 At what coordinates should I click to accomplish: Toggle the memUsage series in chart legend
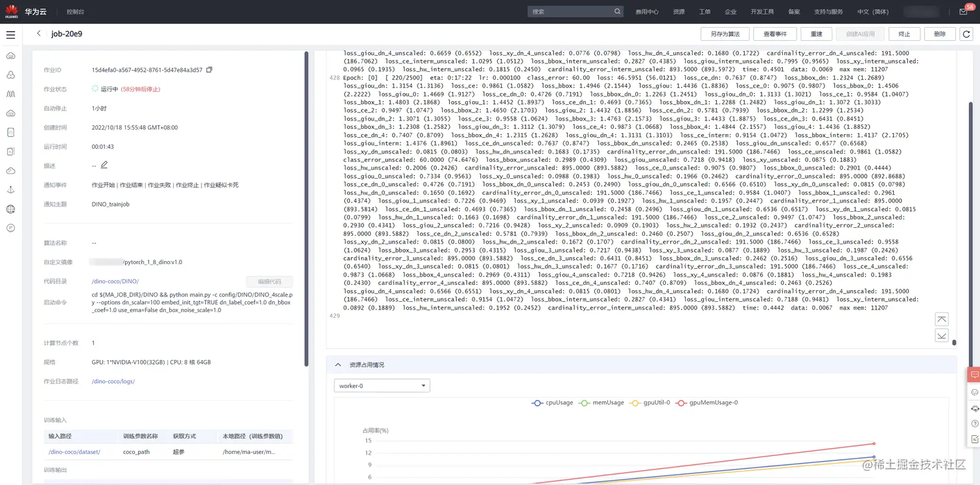coord(602,403)
